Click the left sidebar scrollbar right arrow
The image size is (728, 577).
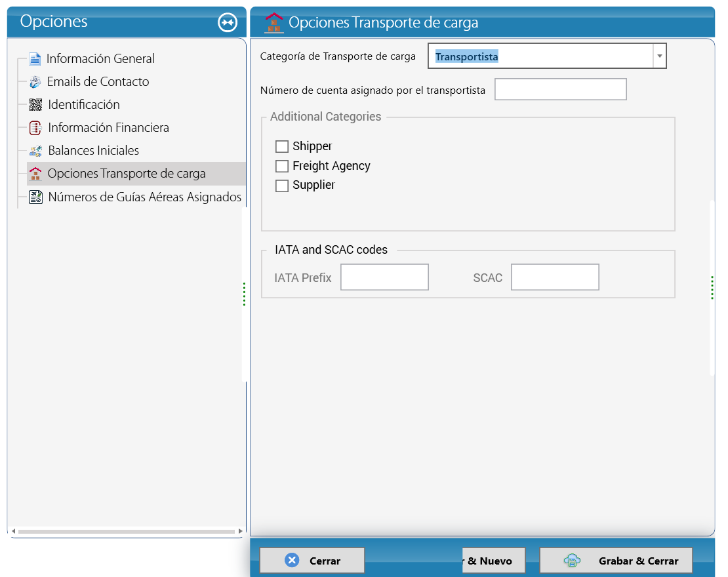click(240, 531)
